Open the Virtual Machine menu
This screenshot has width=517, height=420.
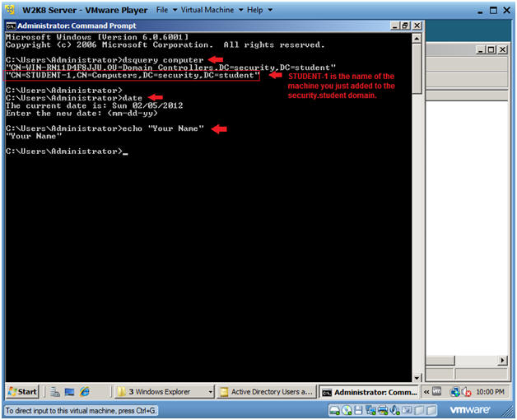click(212, 10)
